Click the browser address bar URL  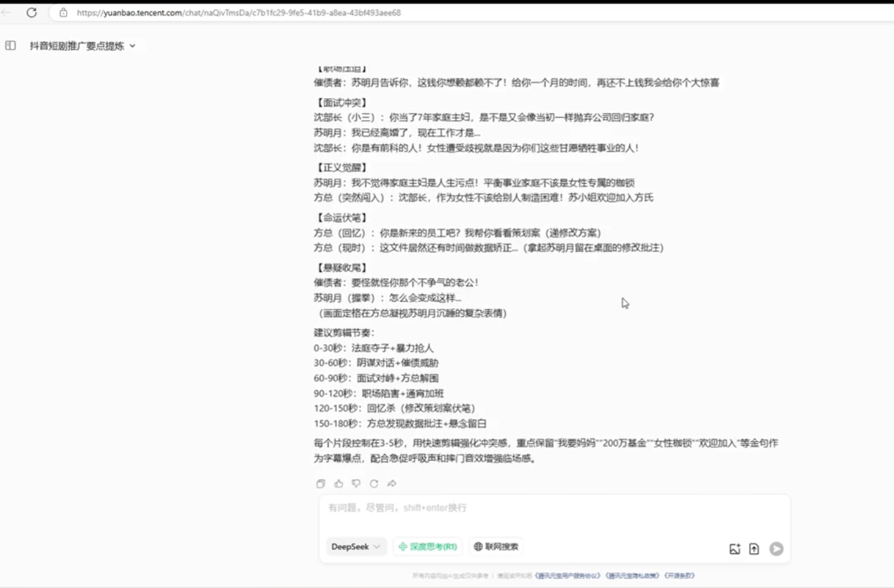(x=239, y=13)
